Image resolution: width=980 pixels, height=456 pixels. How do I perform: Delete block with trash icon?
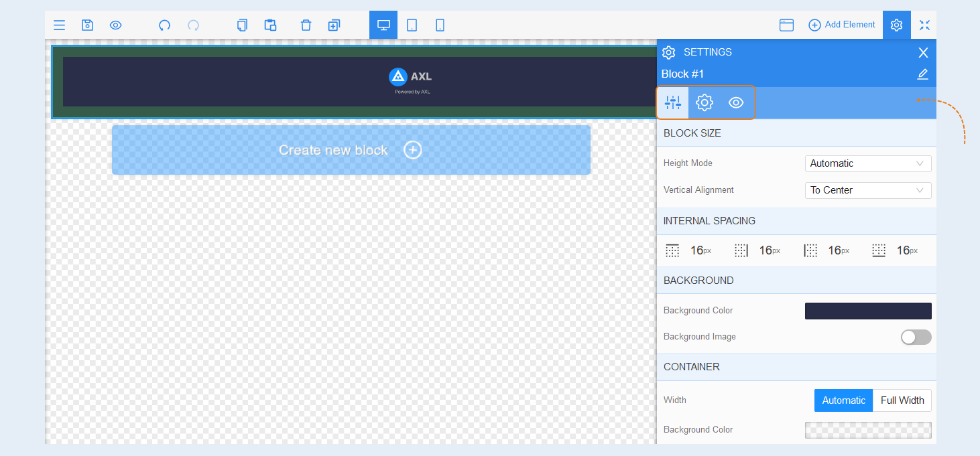click(306, 25)
